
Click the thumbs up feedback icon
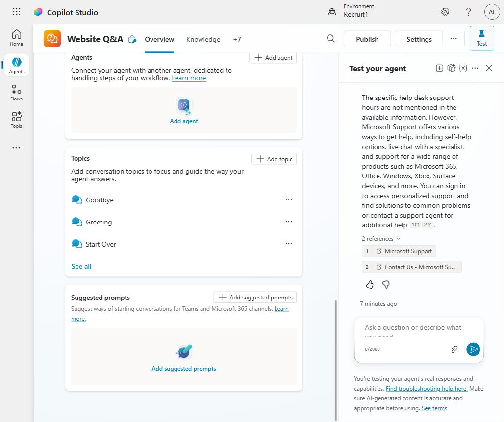point(370,284)
